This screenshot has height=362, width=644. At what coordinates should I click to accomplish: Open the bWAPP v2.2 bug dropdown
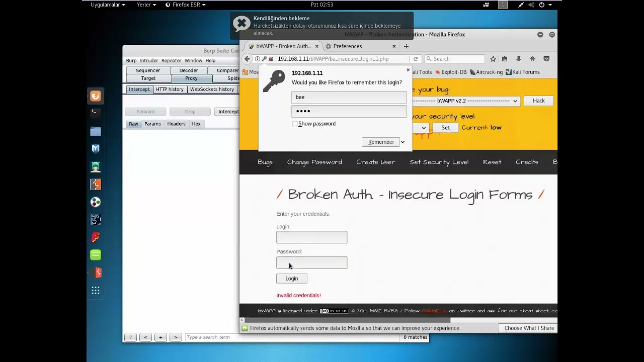coord(465,101)
